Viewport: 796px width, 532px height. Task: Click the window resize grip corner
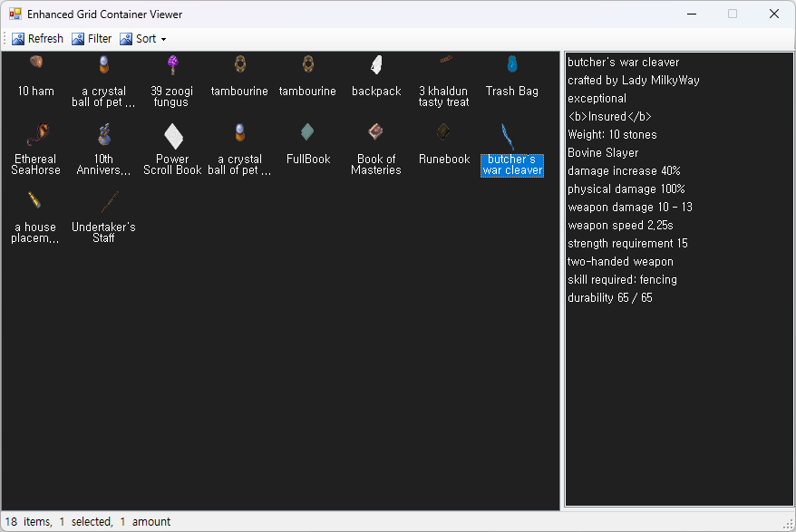789,525
